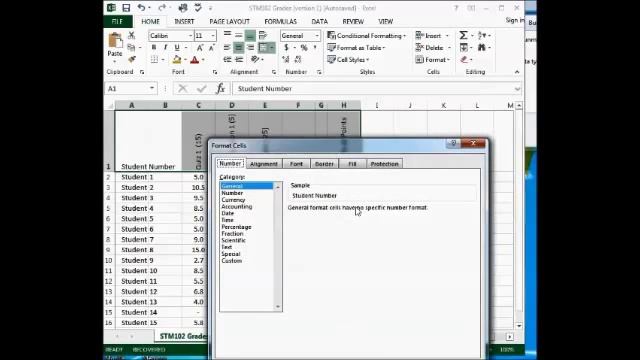Toggle Center alignment
The width and height of the screenshot is (640, 360).
[x=239, y=48]
